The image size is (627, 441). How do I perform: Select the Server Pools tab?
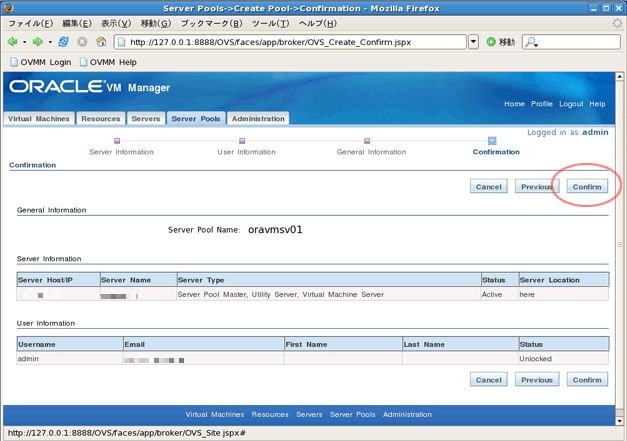[196, 119]
